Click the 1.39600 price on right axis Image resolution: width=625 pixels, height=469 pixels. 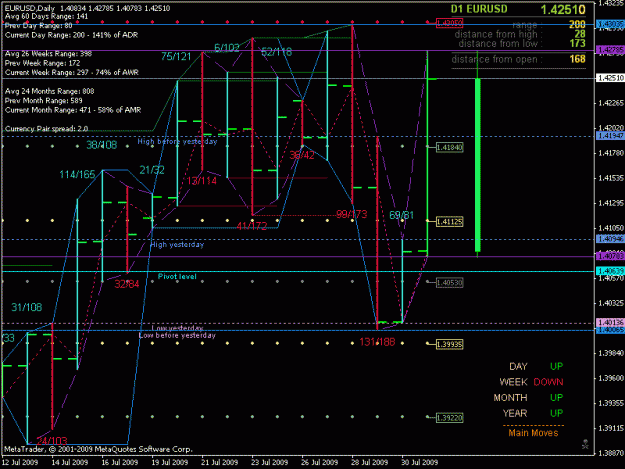pyautogui.click(x=611, y=378)
